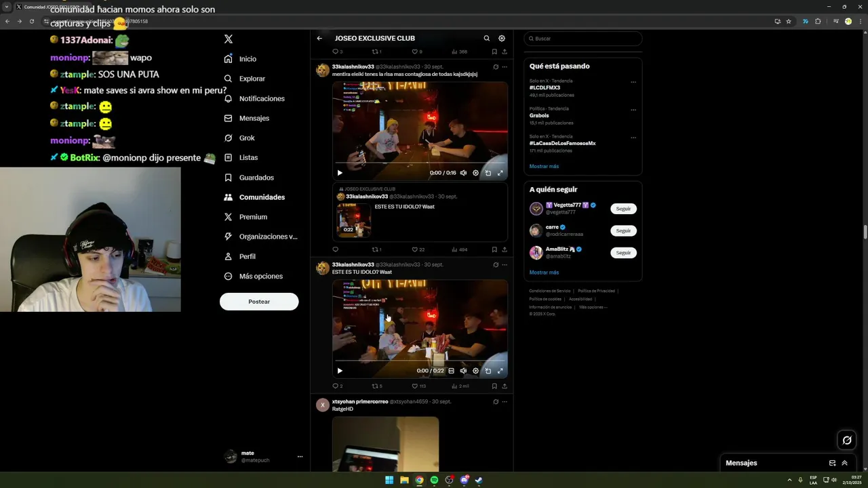868x488 pixels.
Task: Go back with the JOSEO EXCLUSIVE CLUB arrow
Action: [319, 39]
